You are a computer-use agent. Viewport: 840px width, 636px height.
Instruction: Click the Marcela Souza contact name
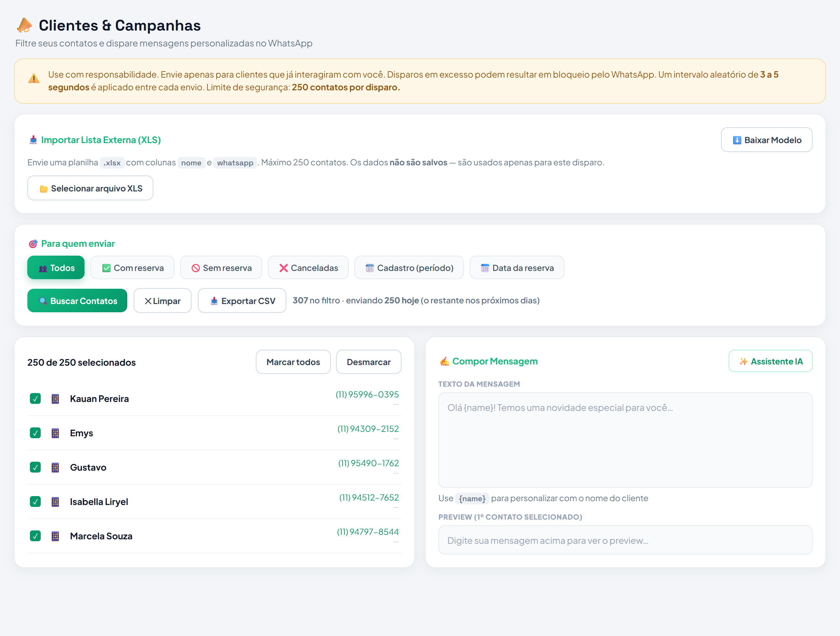[101, 536]
